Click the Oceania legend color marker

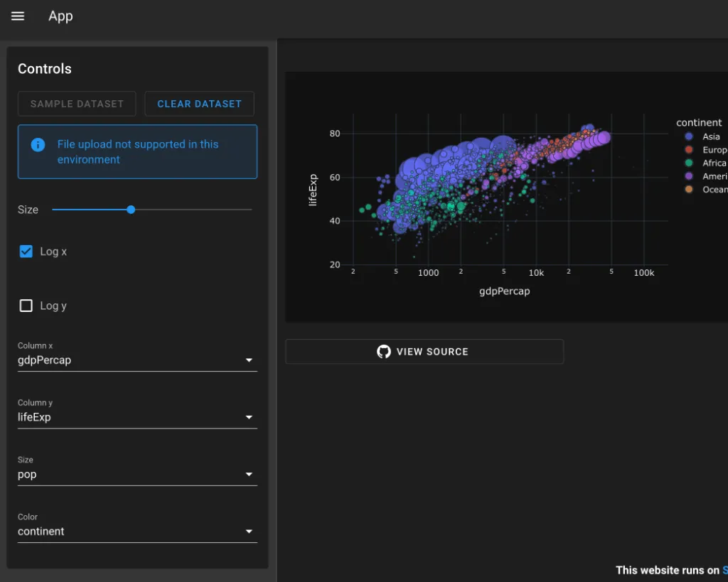688,189
